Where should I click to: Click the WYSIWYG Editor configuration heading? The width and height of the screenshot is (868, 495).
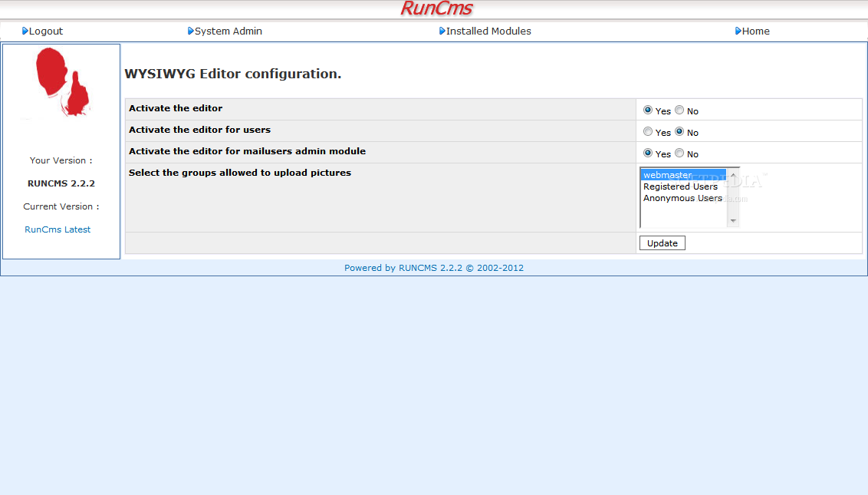tap(233, 74)
